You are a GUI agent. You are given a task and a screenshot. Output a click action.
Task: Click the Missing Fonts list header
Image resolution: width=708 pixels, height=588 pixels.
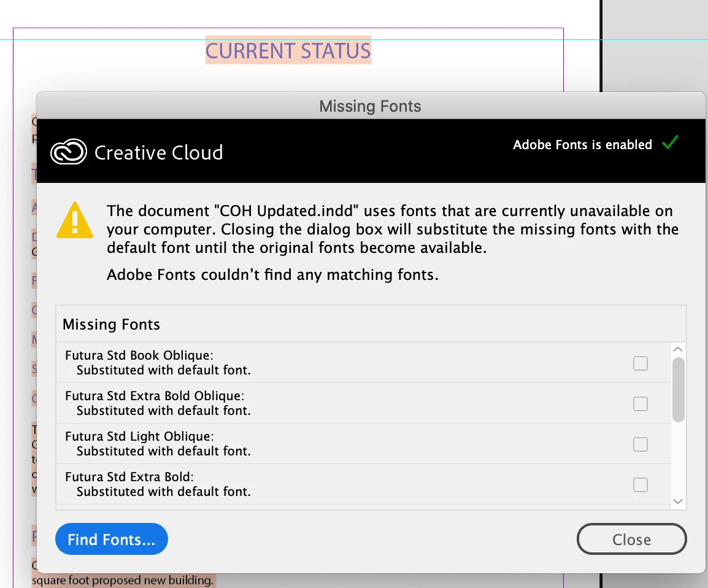coord(371,324)
